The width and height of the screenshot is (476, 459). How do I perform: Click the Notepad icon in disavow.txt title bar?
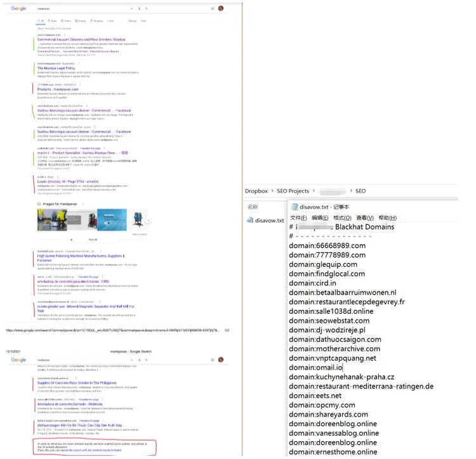click(x=294, y=207)
